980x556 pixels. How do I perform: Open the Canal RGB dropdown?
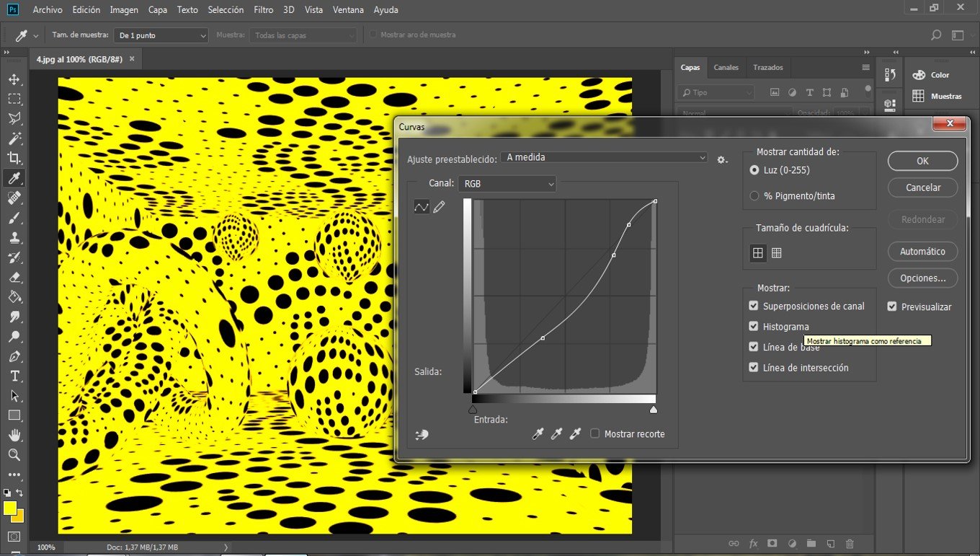coord(508,184)
